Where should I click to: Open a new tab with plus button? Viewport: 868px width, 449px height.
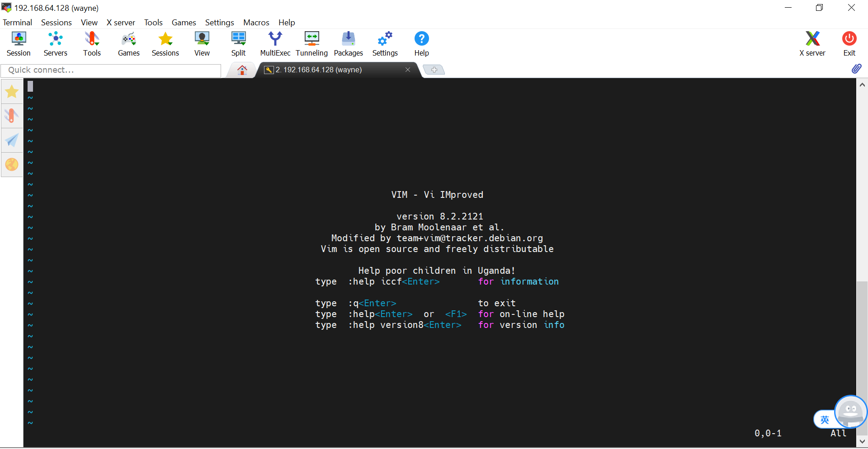pos(434,70)
